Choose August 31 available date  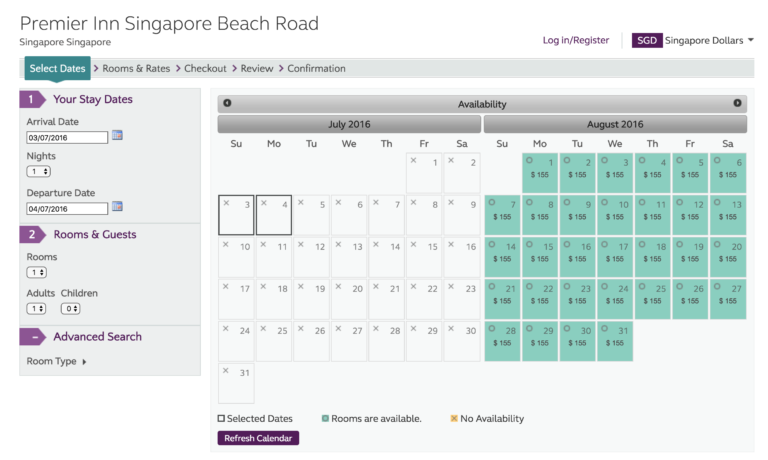point(615,341)
